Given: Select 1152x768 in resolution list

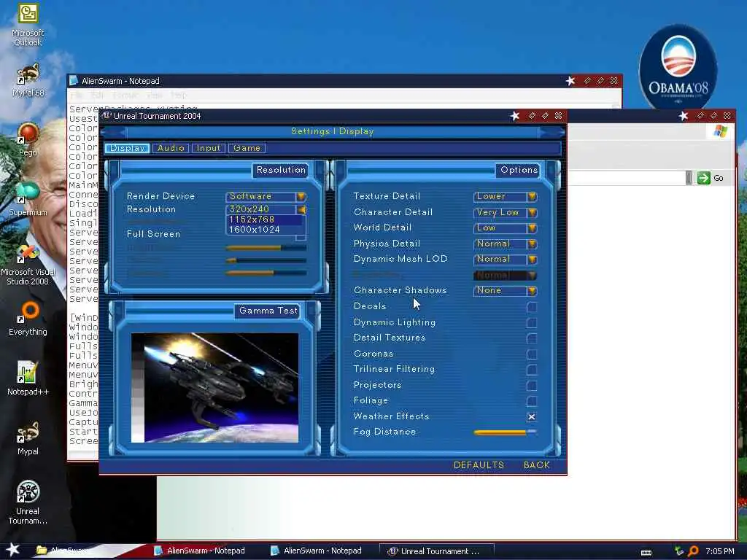Looking at the screenshot, I should [264, 219].
